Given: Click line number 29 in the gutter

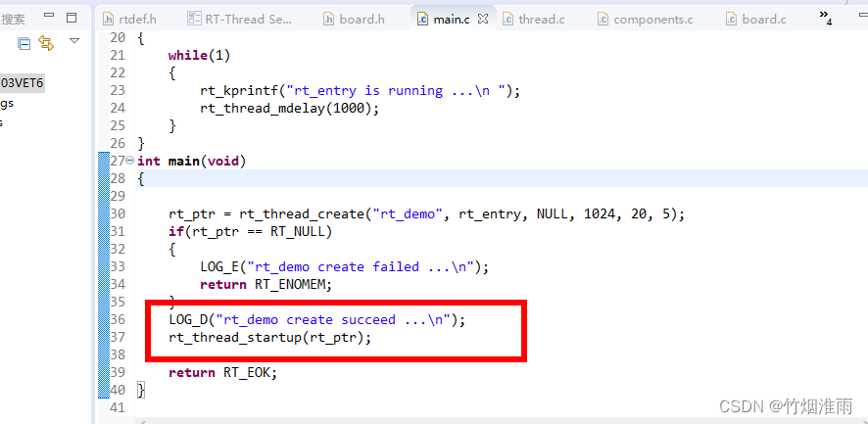Looking at the screenshot, I should [x=118, y=196].
